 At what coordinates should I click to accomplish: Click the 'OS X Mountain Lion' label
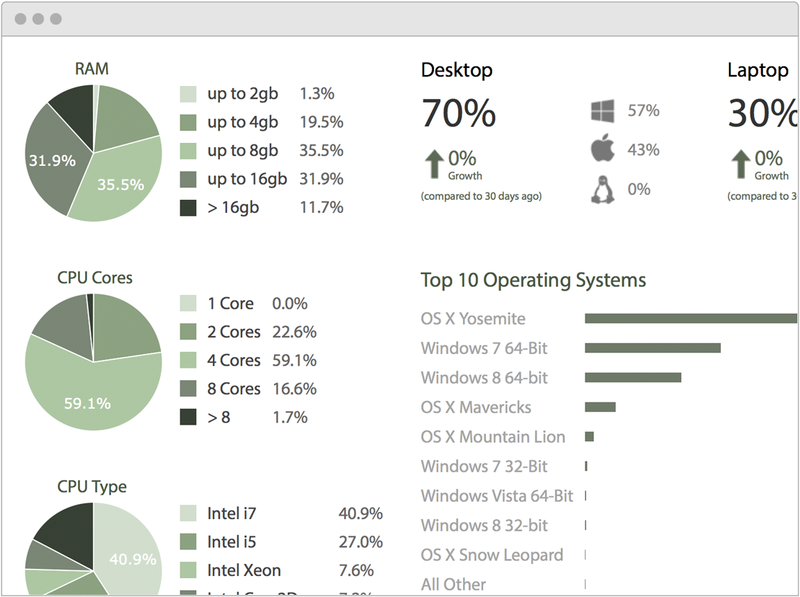(x=493, y=437)
